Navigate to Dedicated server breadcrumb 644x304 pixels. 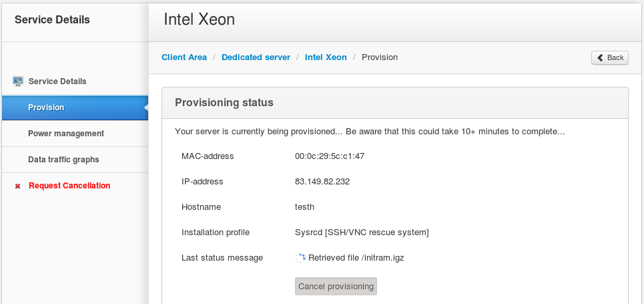256,57
